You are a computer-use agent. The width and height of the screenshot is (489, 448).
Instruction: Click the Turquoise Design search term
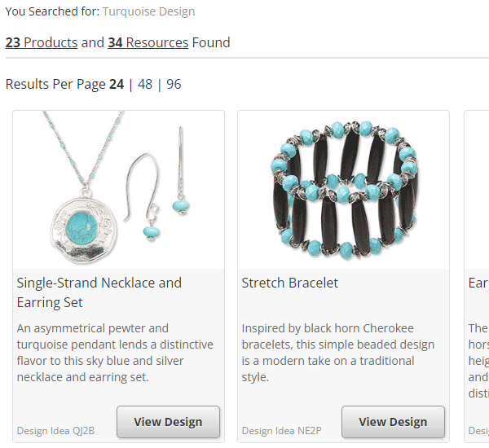tap(148, 12)
